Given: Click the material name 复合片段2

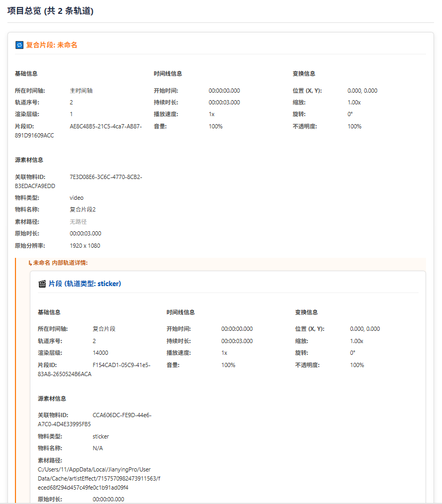Looking at the screenshot, I should (x=83, y=209).
